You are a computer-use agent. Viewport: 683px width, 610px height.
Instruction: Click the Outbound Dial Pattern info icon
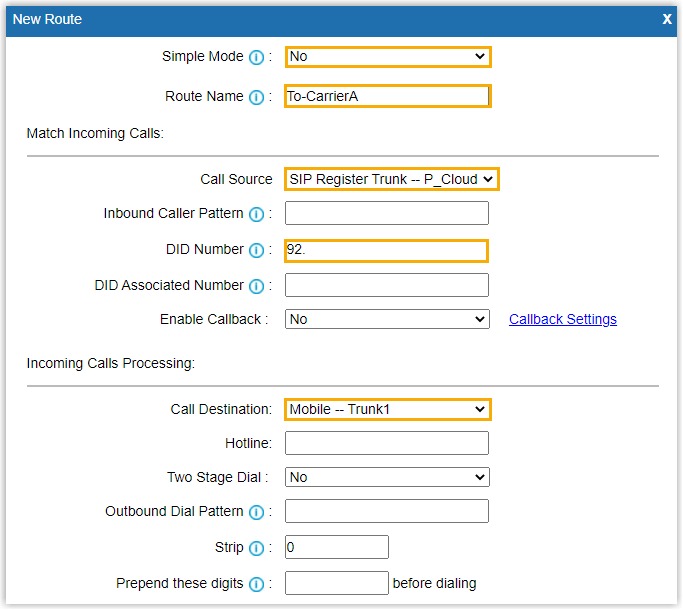coord(256,512)
